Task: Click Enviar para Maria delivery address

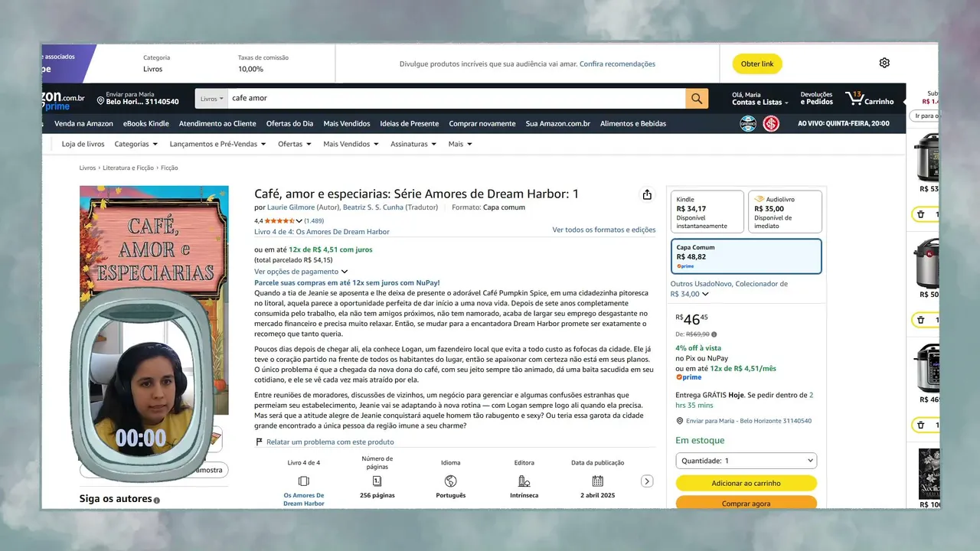Action: [x=138, y=99]
